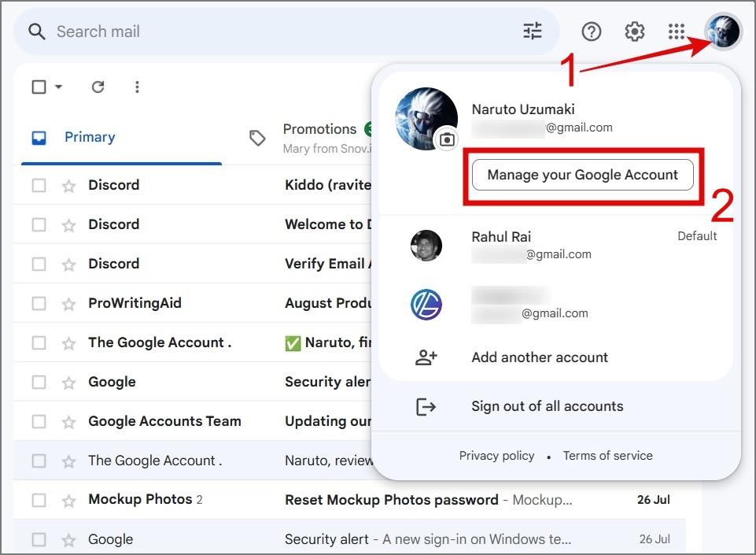Tick checkbox for Mockup Photos email
Image resolution: width=756 pixels, height=555 pixels.
tap(39, 500)
